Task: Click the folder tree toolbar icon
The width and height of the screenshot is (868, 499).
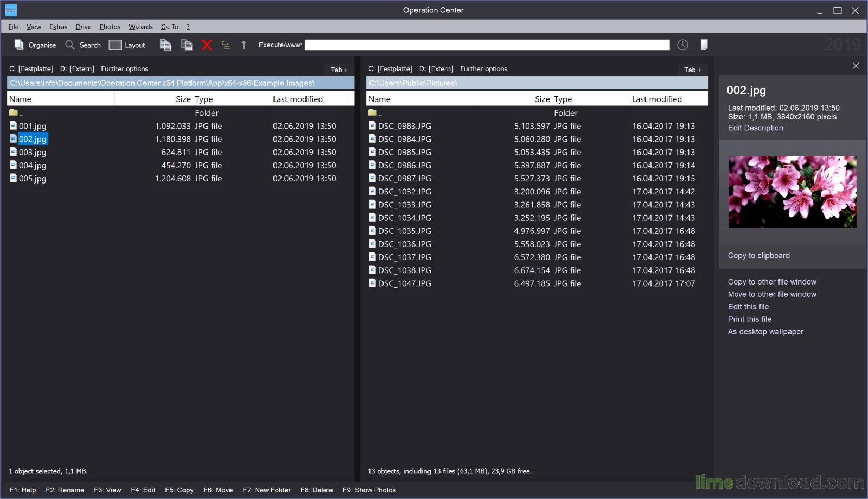Action: point(226,45)
